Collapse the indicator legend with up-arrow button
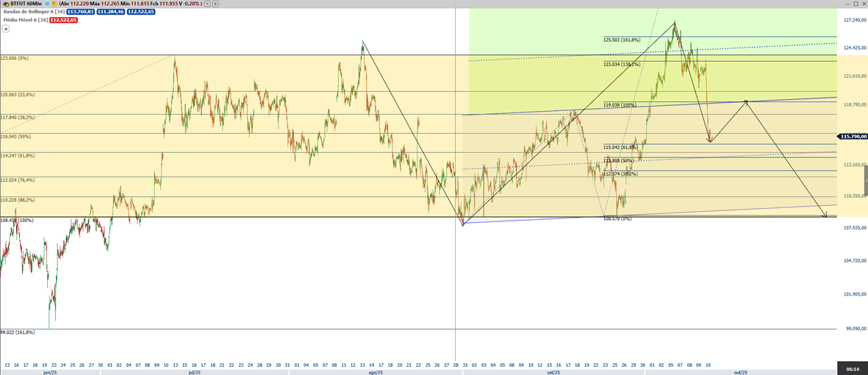Image resolution: width=868 pixels, height=375 pixels. 5,29
